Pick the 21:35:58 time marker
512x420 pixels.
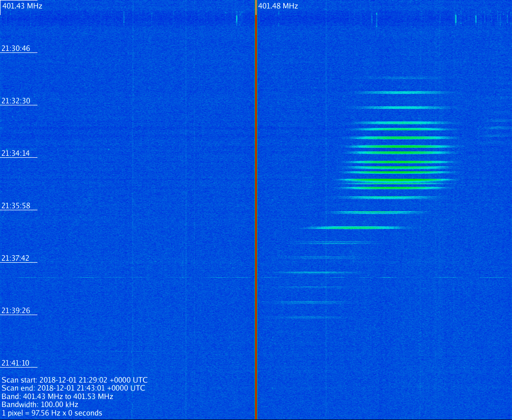tap(16, 206)
